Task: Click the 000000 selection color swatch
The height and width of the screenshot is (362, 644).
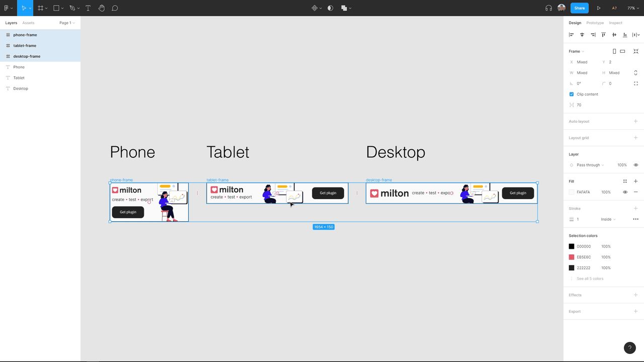Action: [x=572, y=246]
